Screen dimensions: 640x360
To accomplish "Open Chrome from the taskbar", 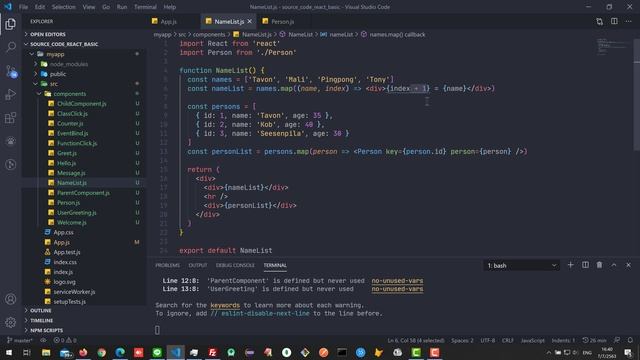I will 102,352.
